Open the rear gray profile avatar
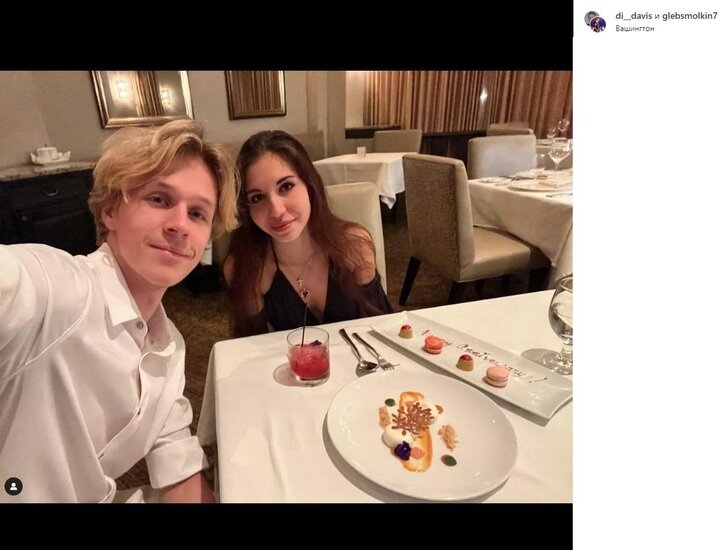This screenshot has width=720, height=550. pos(591,18)
